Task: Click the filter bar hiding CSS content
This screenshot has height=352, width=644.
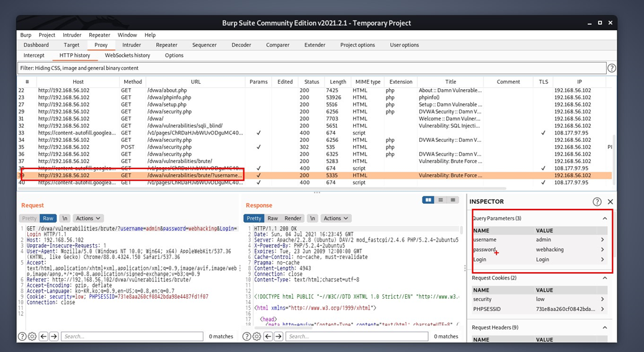Action: coord(311,68)
